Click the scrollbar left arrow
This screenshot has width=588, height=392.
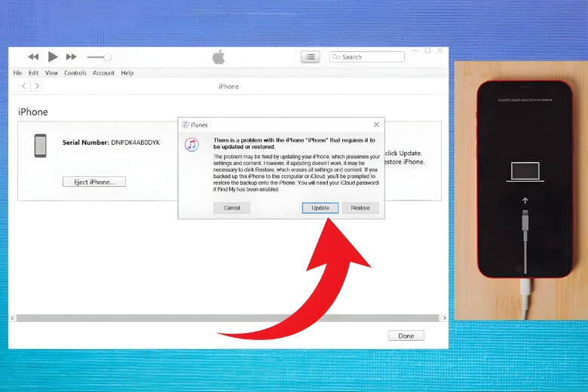click(12, 318)
